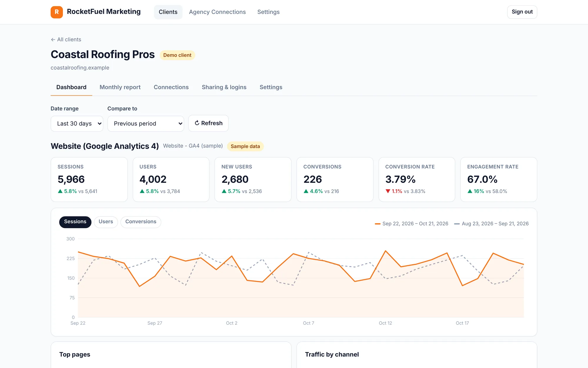The width and height of the screenshot is (588, 368).
Task: Click the New Users value 2,680
Action: click(235, 179)
